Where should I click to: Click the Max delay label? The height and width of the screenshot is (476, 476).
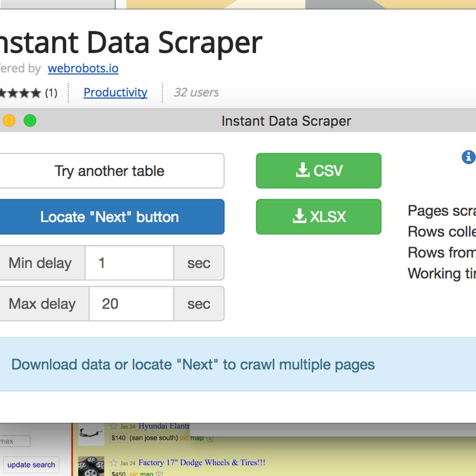point(42,303)
